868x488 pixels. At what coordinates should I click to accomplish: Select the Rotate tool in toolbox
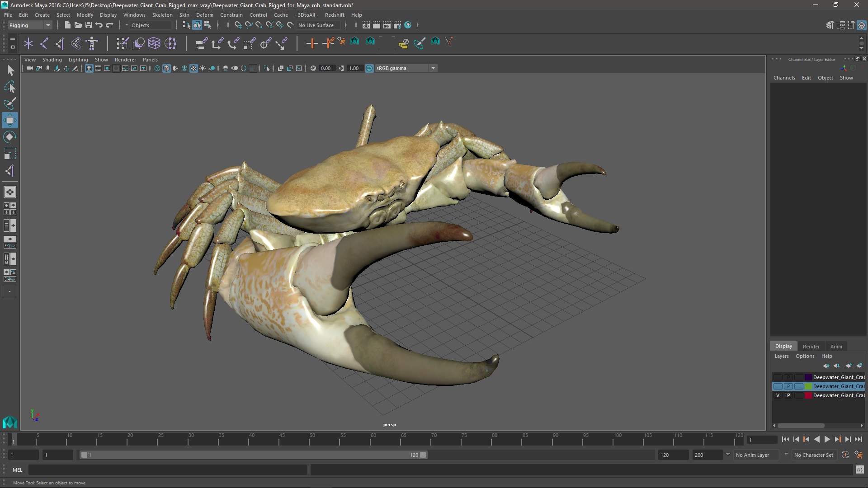click(10, 137)
